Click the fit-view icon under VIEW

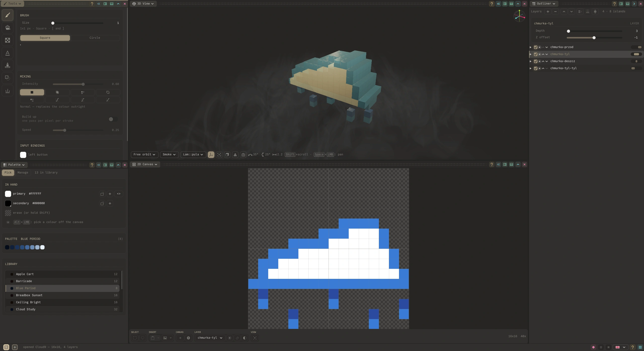(255, 338)
